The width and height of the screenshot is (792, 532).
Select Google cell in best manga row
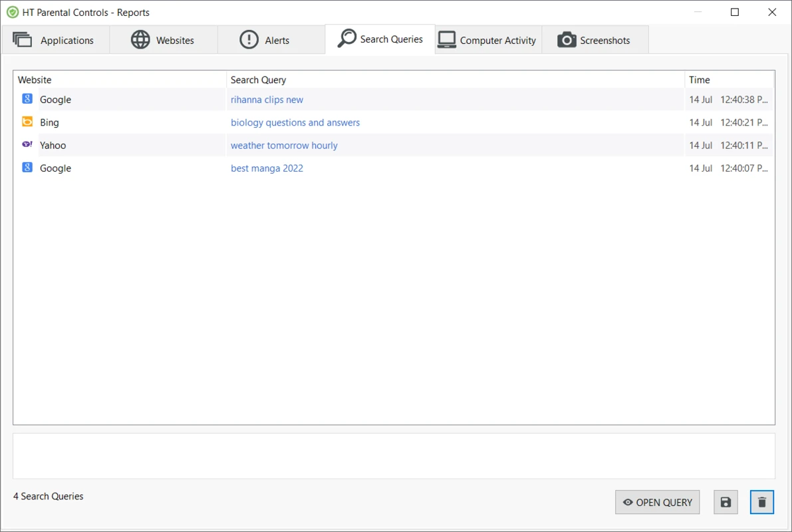(x=56, y=168)
